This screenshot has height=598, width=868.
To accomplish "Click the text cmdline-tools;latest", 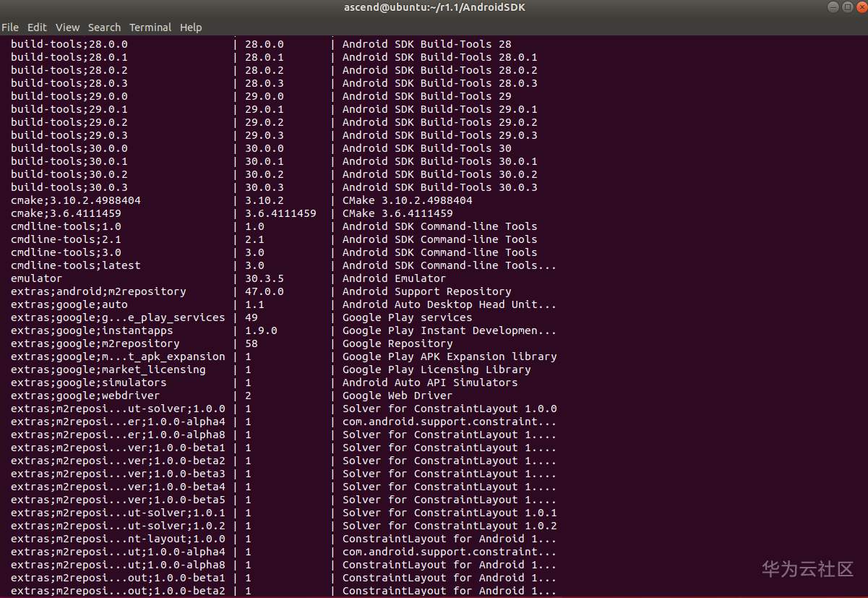I will point(75,265).
